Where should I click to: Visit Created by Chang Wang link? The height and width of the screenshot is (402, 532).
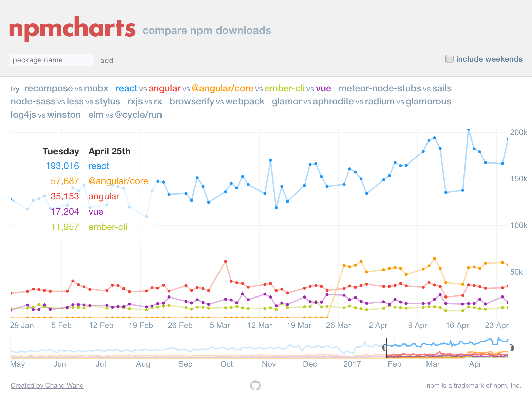(x=47, y=385)
